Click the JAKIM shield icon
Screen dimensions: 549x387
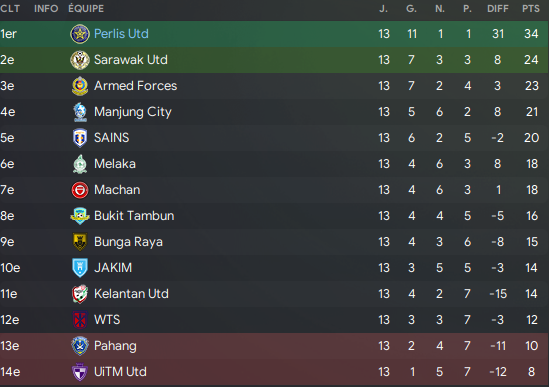(x=80, y=268)
